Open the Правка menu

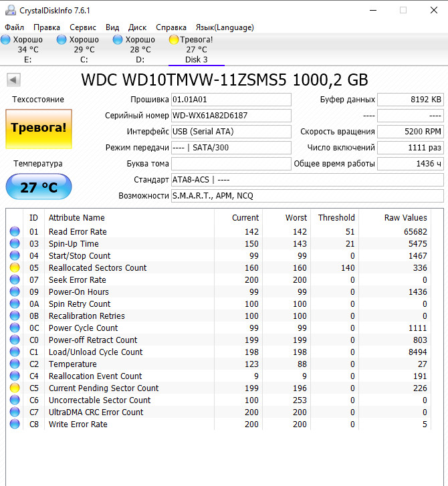(47, 27)
